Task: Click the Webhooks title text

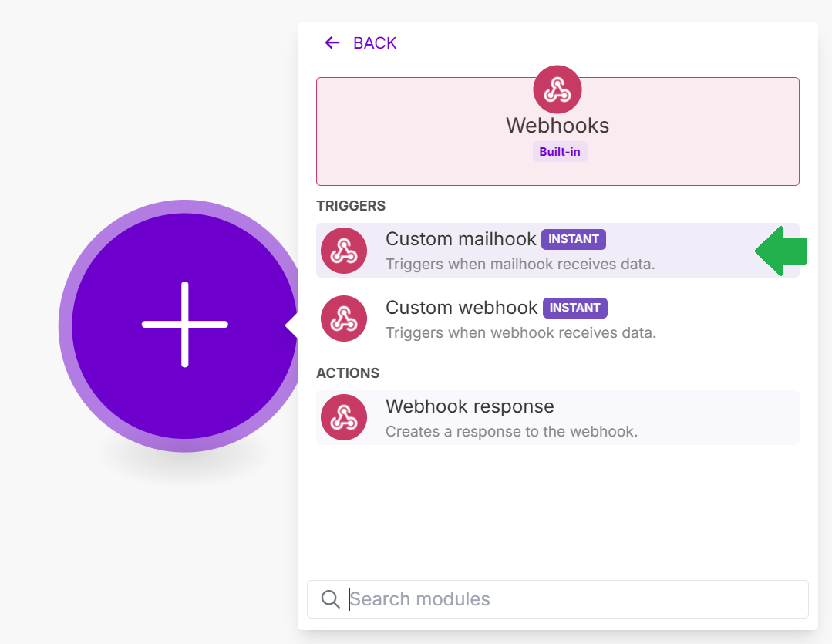Action: (557, 125)
